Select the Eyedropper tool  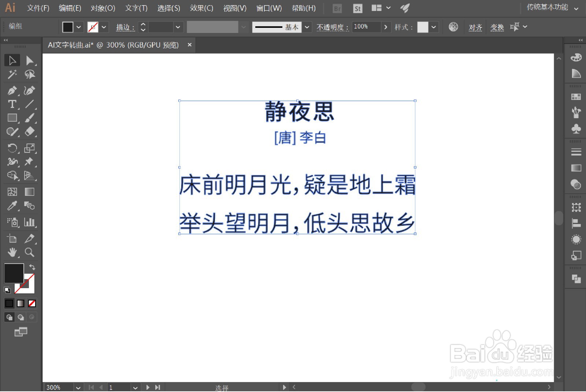pyautogui.click(x=12, y=206)
